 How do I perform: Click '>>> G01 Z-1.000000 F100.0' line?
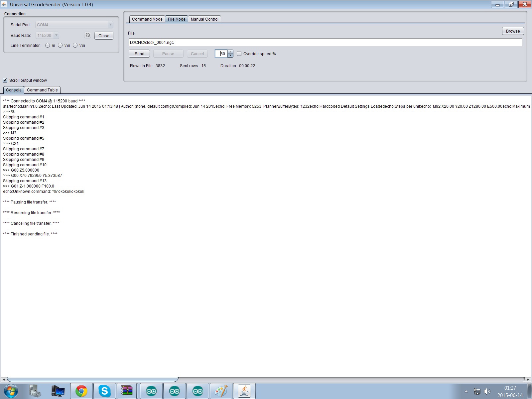(29, 186)
